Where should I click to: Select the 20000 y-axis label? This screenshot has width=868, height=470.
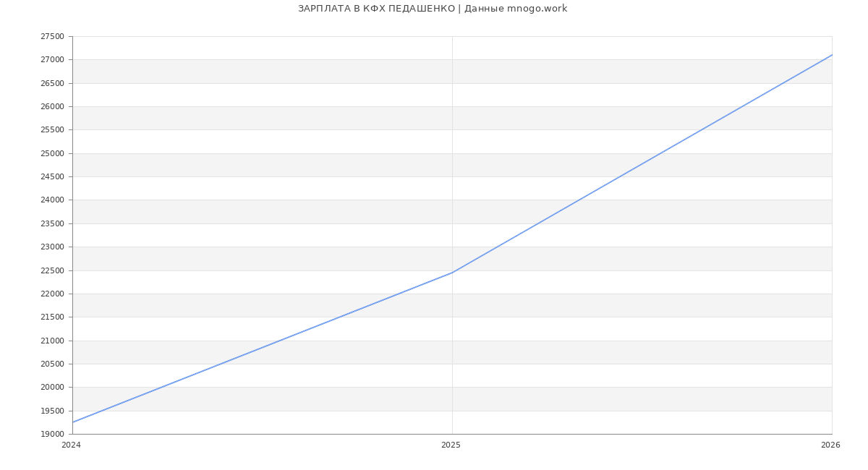(x=52, y=387)
